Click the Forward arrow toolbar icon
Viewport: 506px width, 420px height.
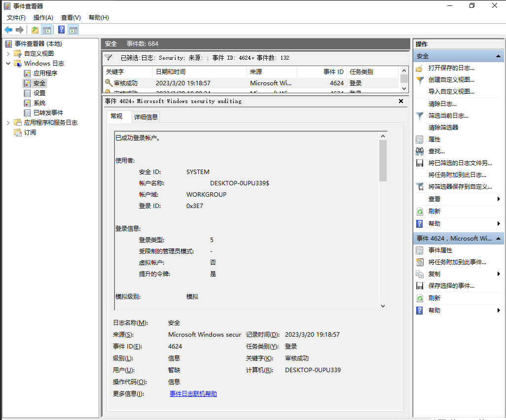point(20,30)
